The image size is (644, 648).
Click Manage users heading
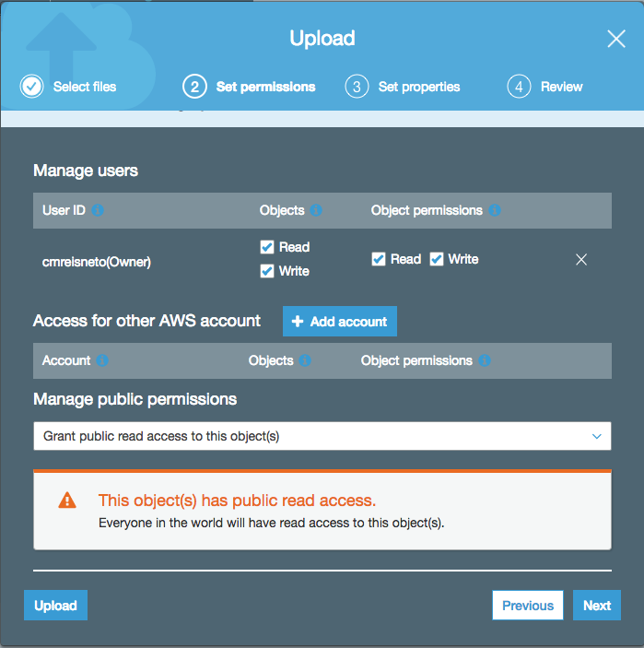click(86, 171)
